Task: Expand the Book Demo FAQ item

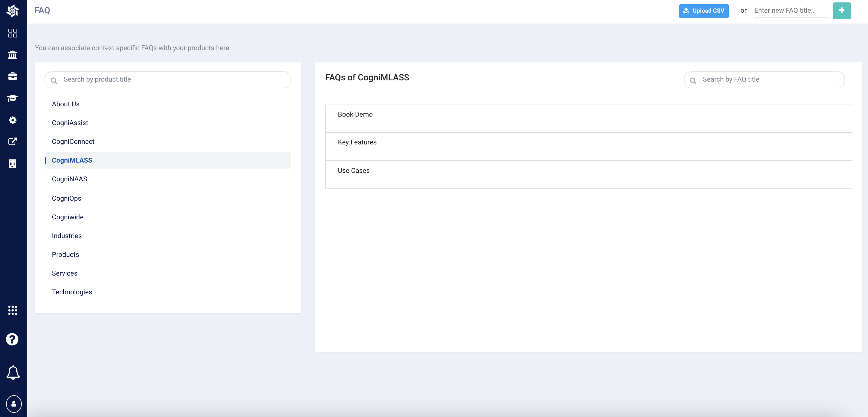Action: pos(588,118)
